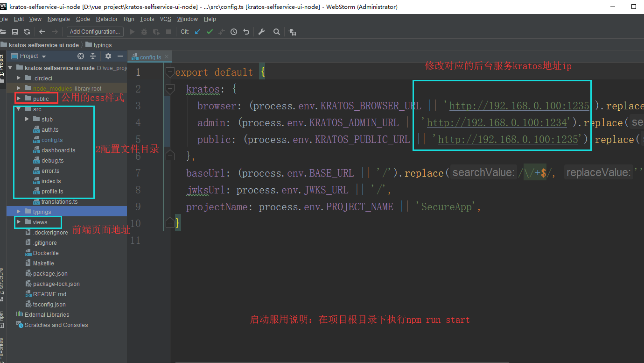The height and width of the screenshot is (363, 644).
Task: Click Git Commit green checkmark
Action: [x=210, y=32]
